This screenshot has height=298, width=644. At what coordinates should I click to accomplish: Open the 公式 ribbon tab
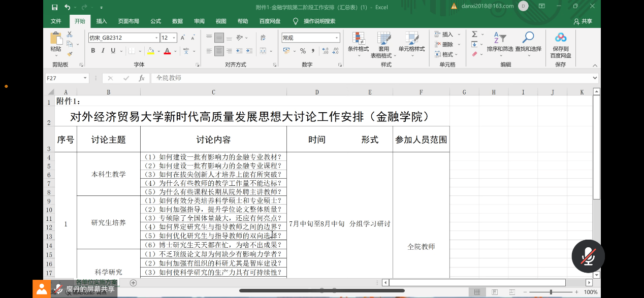point(155,21)
